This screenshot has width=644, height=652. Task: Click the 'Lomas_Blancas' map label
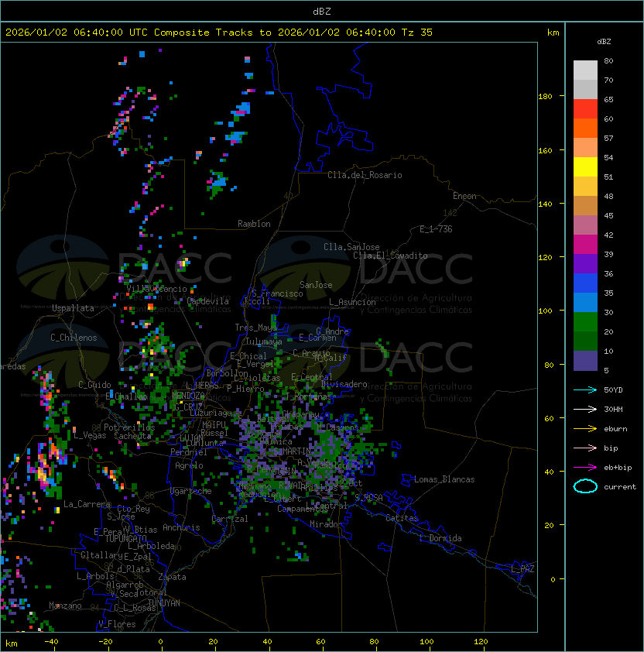pos(444,479)
